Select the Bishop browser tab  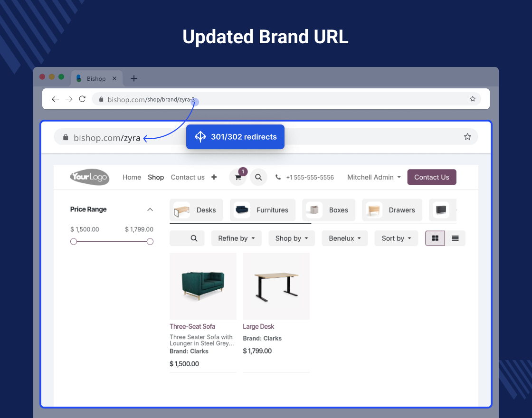[96, 78]
